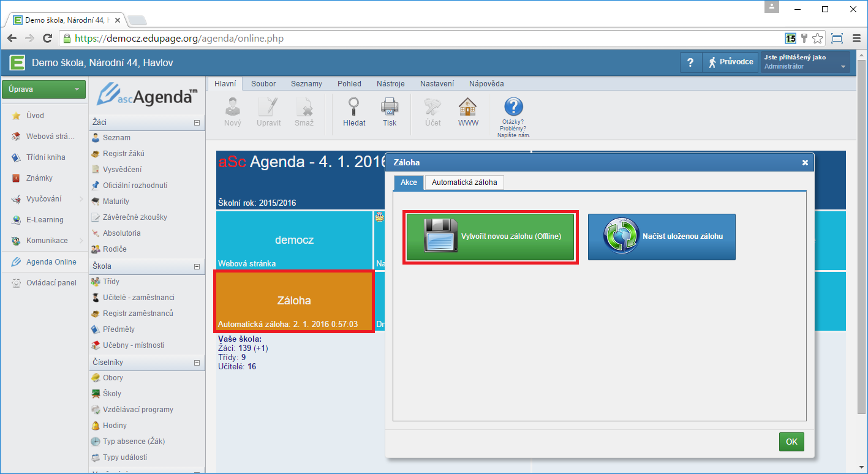
Task: Reload the page with browser refresh
Action: (x=47, y=39)
